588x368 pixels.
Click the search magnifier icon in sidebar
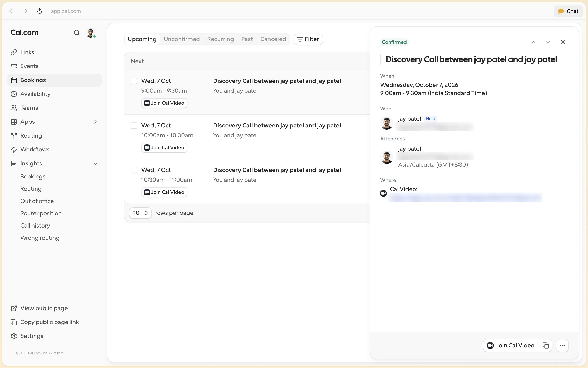[x=77, y=33]
